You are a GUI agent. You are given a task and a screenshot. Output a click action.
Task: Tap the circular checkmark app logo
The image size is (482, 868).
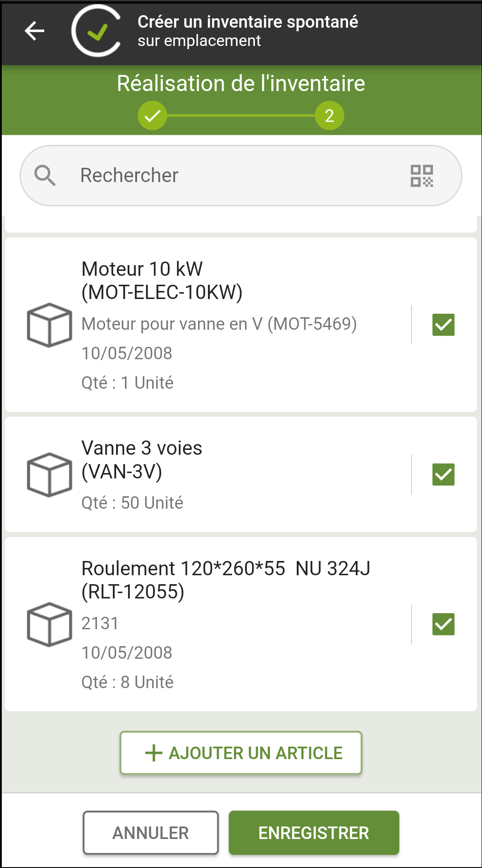click(x=96, y=31)
